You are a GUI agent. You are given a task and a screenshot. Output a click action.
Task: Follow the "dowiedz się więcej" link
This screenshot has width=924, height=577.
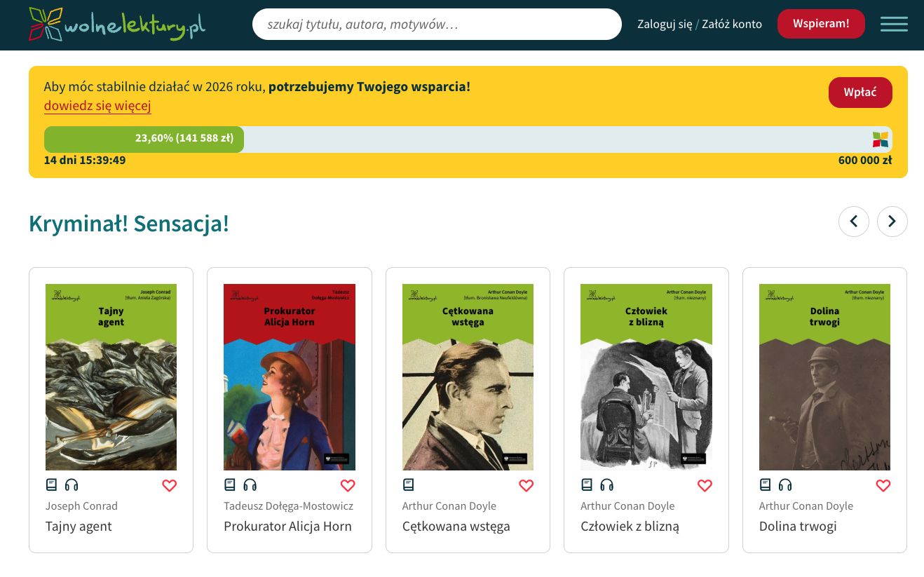coord(97,106)
